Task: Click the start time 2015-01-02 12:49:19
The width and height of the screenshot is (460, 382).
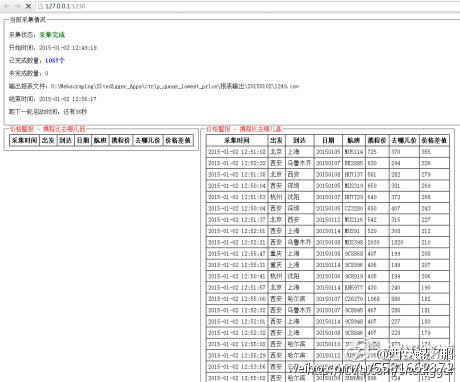Action: pyautogui.click(x=68, y=48)
